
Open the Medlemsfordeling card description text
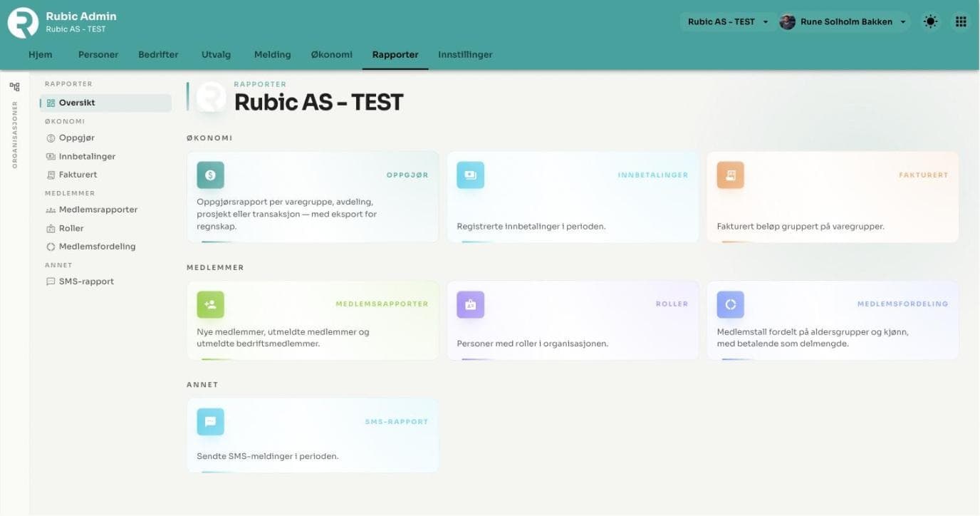click(x=813, y=338)
